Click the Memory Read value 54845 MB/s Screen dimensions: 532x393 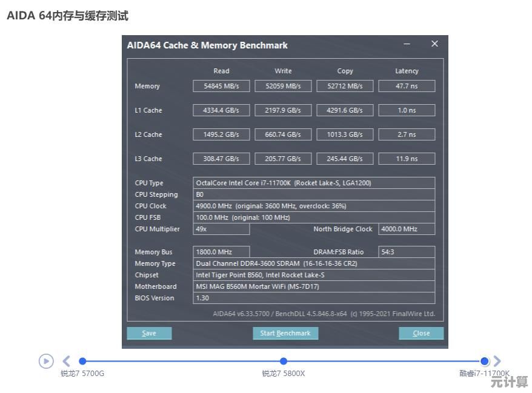[x=221, y=85]
